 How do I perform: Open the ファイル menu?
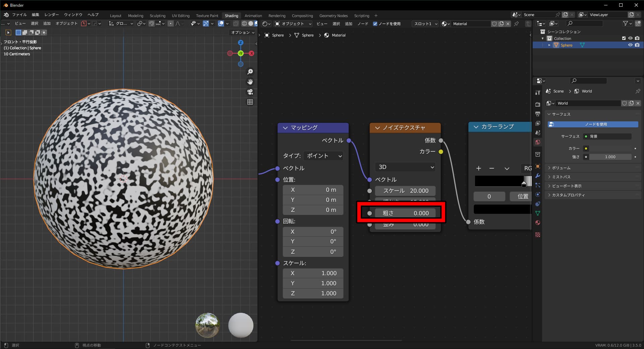click(x=19, y=14)
